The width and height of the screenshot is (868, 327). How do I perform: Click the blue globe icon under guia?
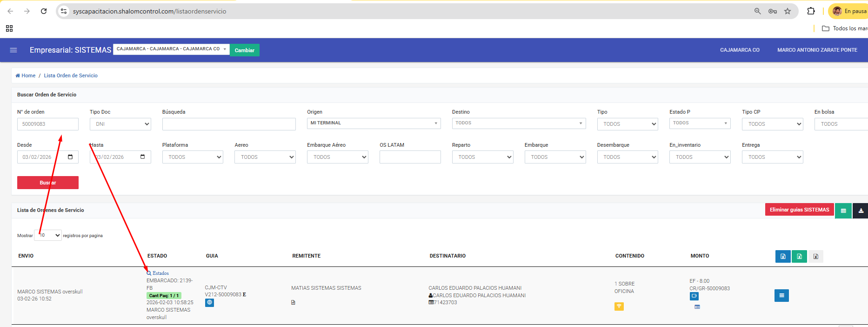point(210,303)
